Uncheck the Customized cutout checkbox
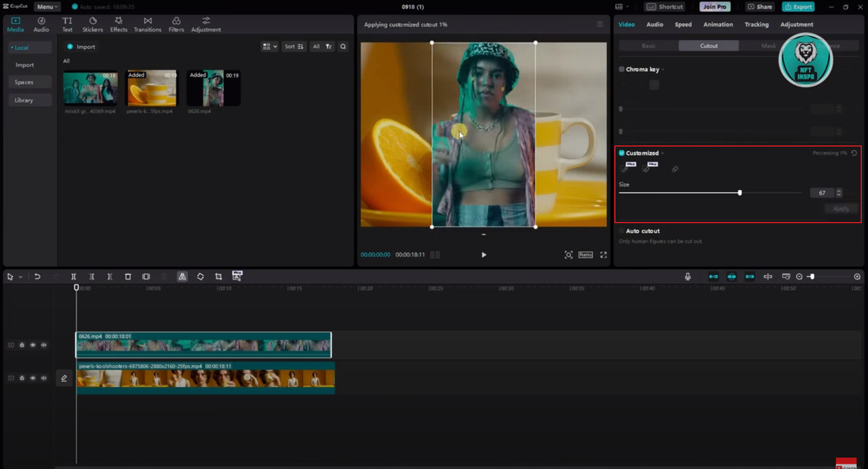 622,153
